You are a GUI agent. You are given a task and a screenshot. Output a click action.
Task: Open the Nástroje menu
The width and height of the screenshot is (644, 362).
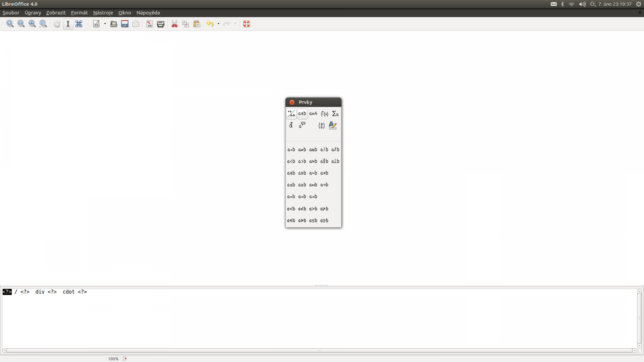(x=103, y=12)
